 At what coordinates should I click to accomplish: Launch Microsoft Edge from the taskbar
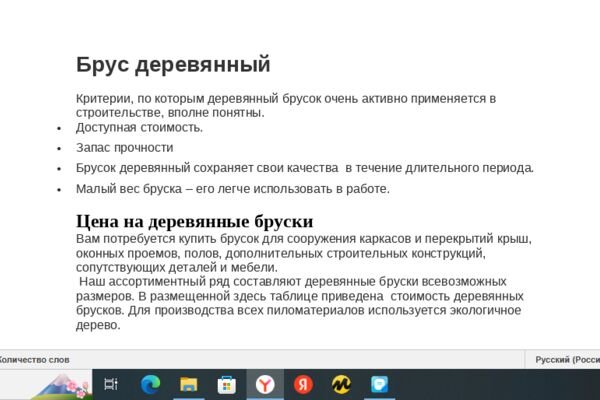[x=150, y=384]
